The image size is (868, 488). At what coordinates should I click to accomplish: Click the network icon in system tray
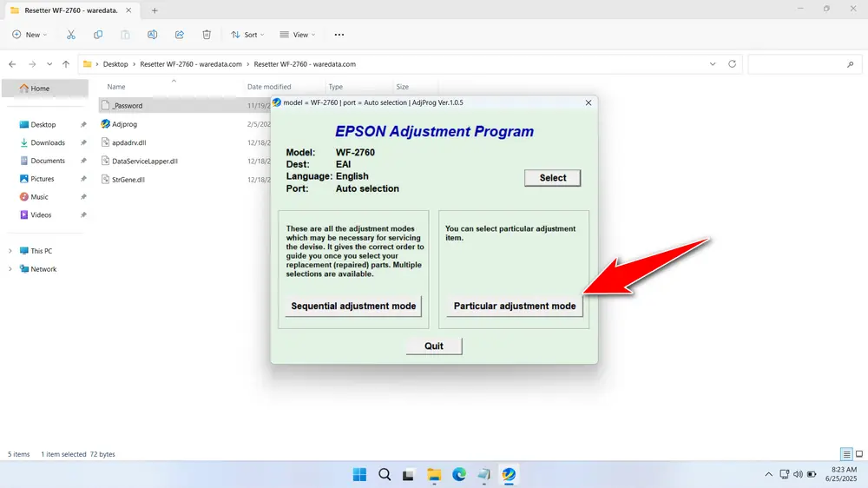tap(784, 474)
